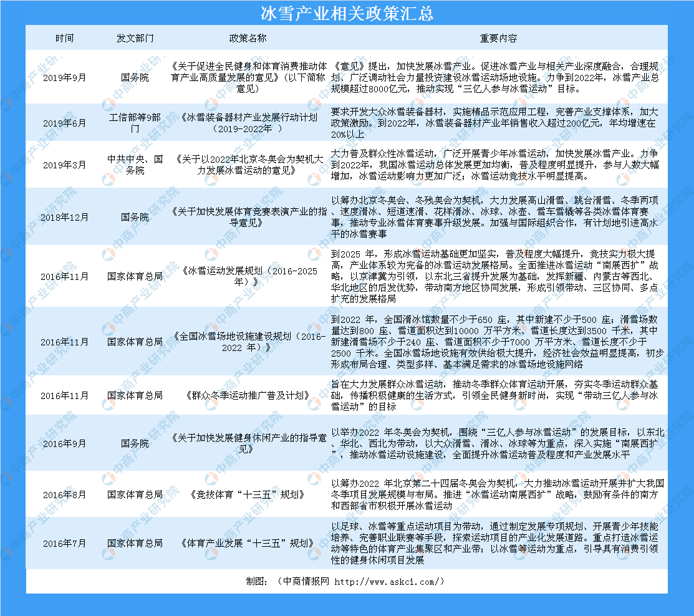
Task: Select the "发文部门" column header
Action: 135,39
